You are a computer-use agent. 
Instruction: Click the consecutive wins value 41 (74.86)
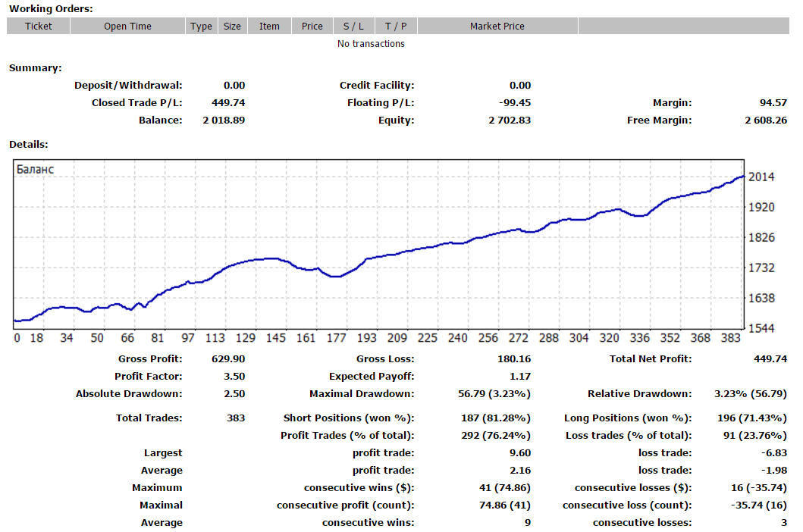click(x=505, y=487)
